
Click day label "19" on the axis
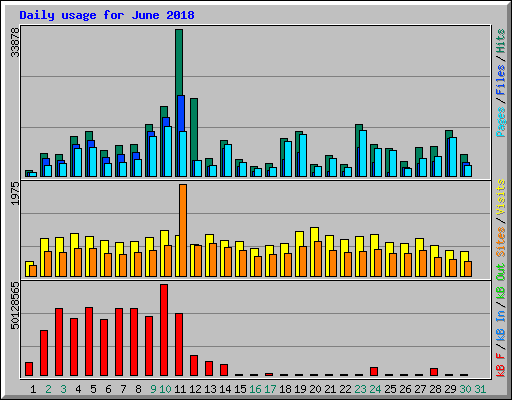point(300,389)
